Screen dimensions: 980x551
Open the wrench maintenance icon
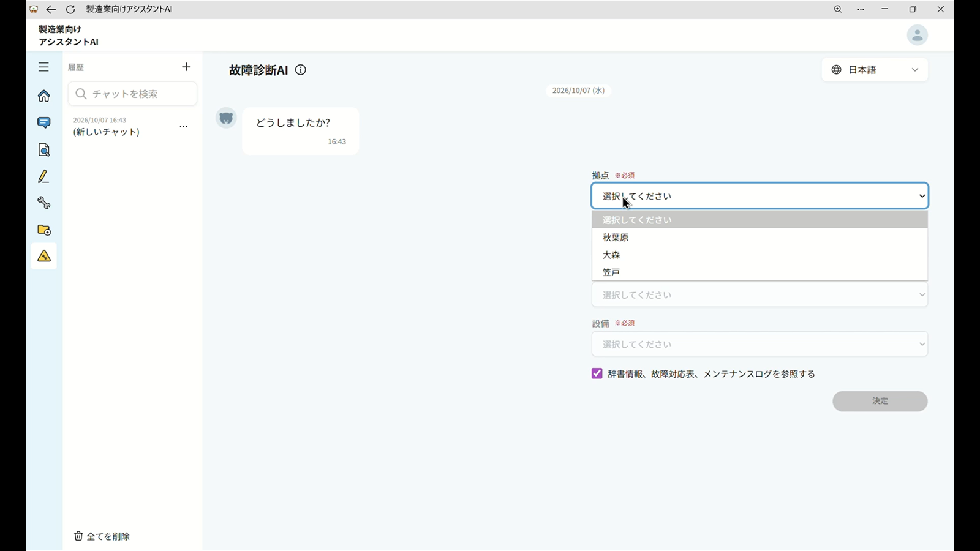pyautogui.click(x=43, y=203)
